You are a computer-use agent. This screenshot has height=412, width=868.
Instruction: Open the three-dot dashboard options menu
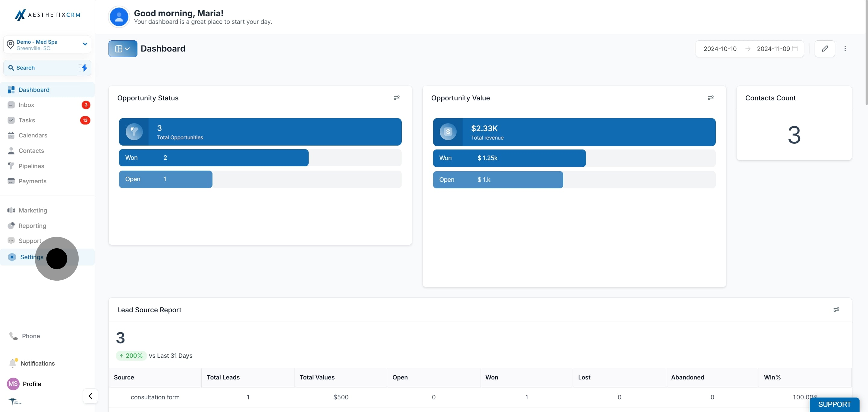click(x=845, y=49)
